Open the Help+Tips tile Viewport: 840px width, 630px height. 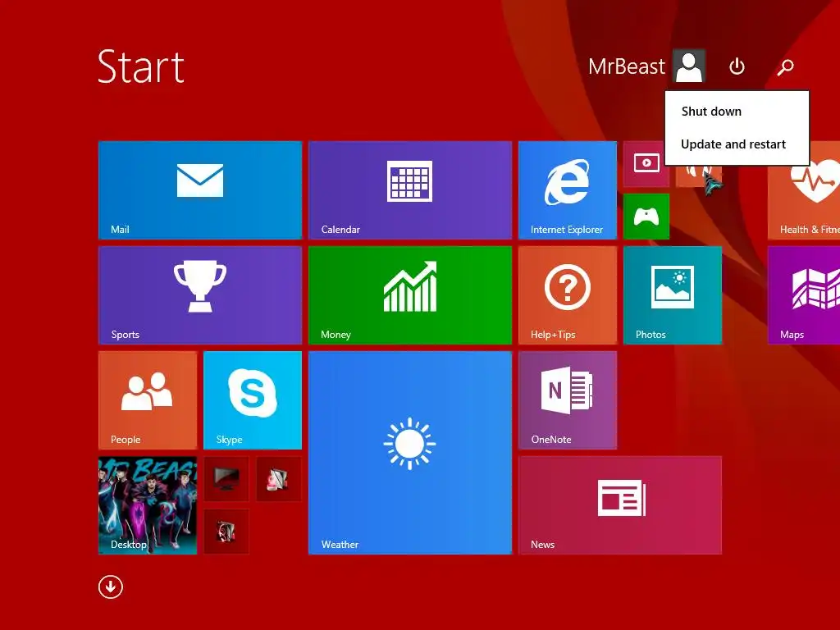[568, 295]
